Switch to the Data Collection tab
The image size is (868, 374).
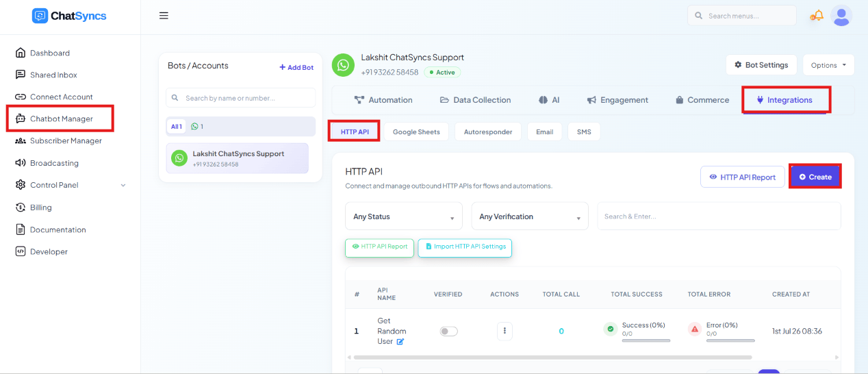475,100
